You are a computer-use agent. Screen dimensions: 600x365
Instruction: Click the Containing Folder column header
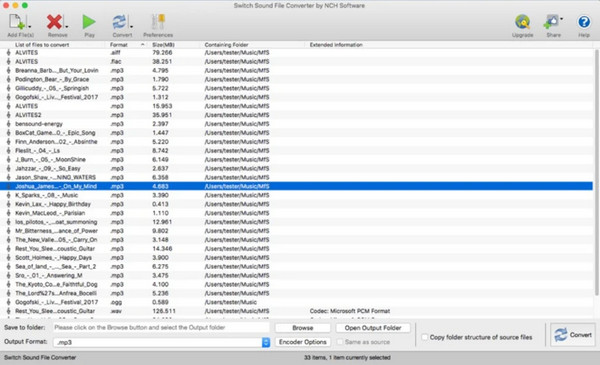227,45
